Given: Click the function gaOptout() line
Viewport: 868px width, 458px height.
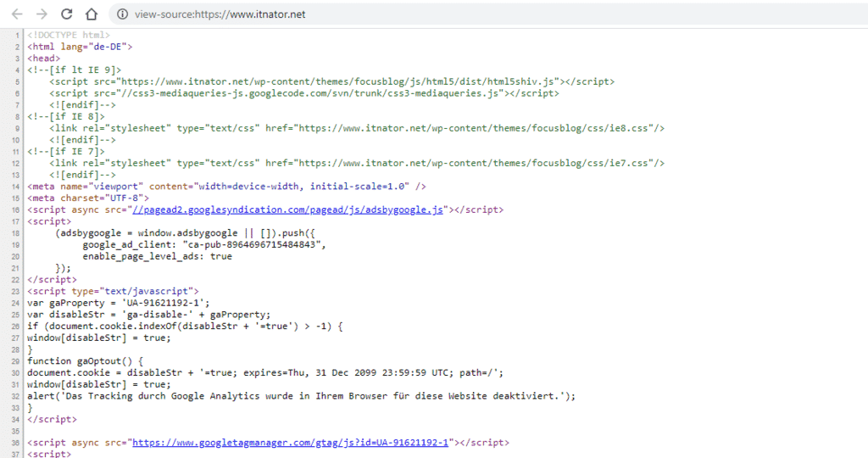Looking at the screenshot, I should pos(86,361).
